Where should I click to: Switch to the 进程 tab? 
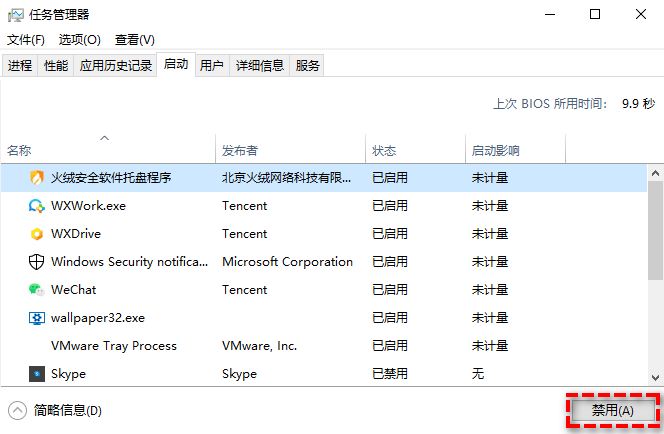coord(20,66)
